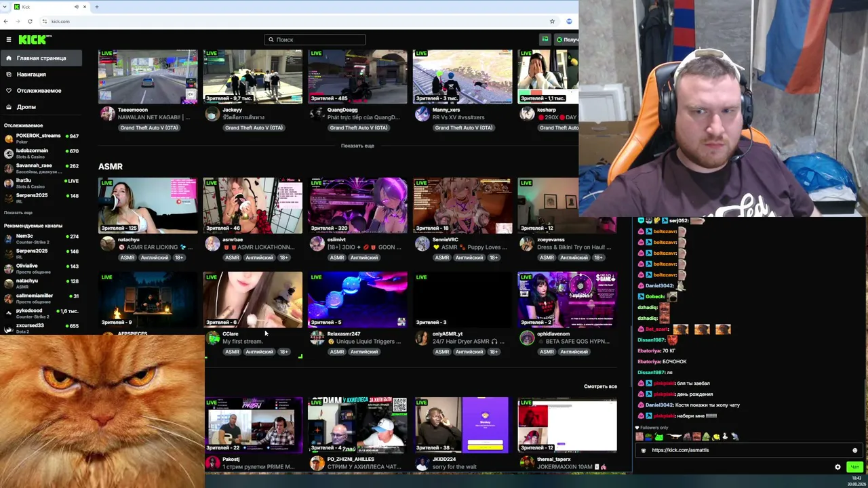Open followed channel ludobzormain
Viewport: 868px width, 488px height.
click(x=41, y=153)
